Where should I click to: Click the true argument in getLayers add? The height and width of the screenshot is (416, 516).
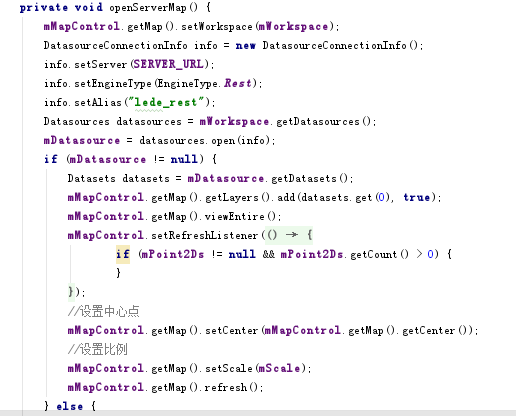pyautogui.click(x=417, y=197)
